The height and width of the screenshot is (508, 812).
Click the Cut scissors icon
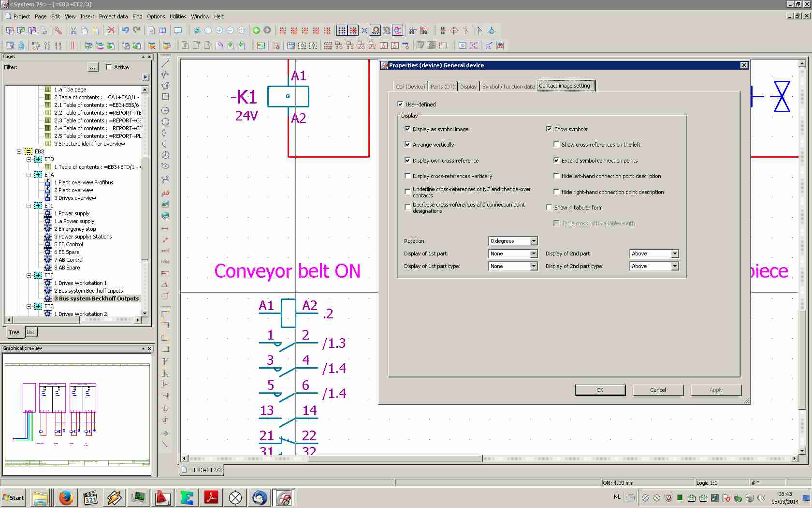(73, 30)
